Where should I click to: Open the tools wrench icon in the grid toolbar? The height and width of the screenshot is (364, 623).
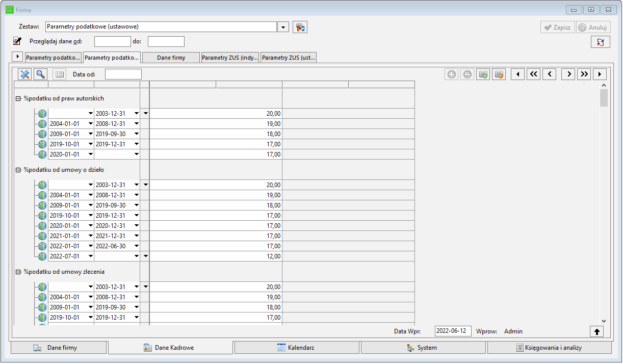coord(24,74)
